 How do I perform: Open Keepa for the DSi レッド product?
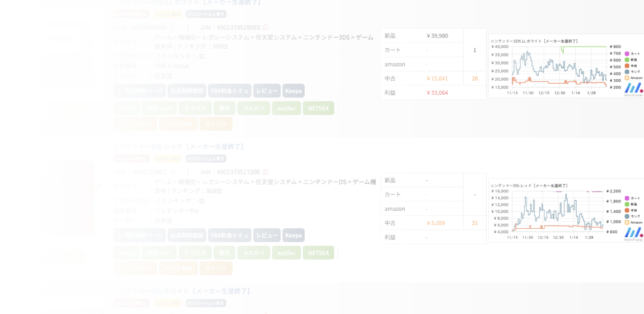[293, 235]
